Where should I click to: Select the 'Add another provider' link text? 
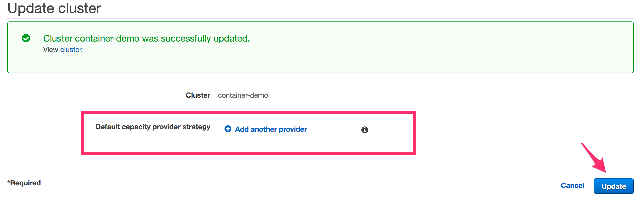pos(271,129)
